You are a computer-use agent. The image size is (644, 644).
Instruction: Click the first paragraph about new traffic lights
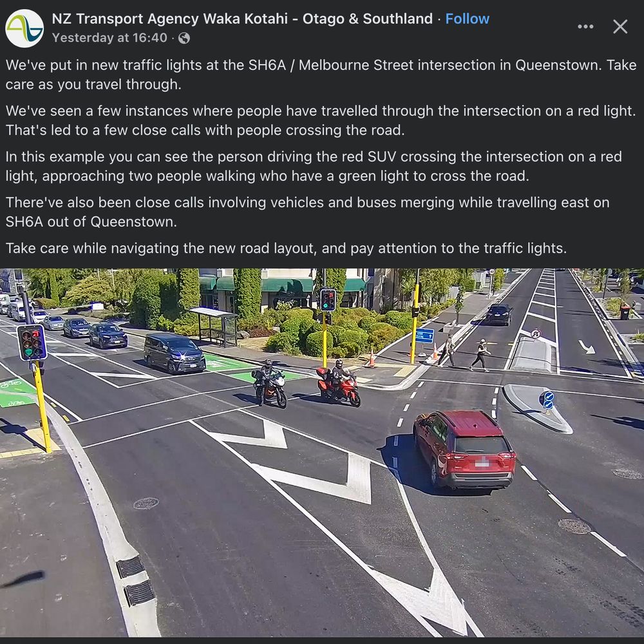click(x=321, y=74)
